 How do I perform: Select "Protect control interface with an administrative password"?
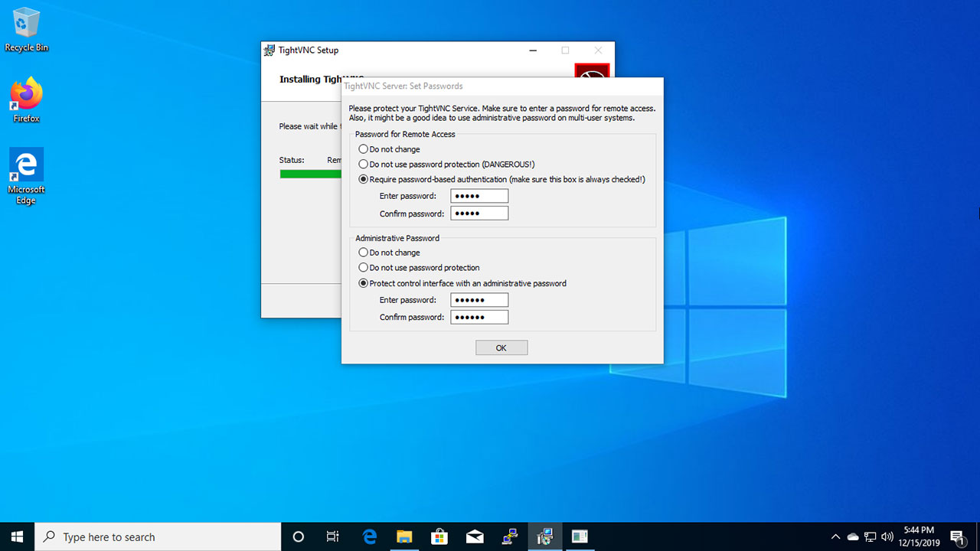pyautogui.click(x=363, y=282)
